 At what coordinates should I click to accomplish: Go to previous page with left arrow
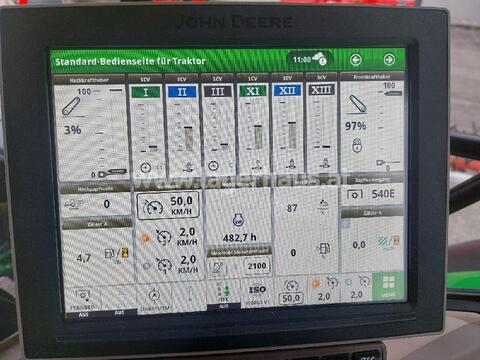[356, 60]
